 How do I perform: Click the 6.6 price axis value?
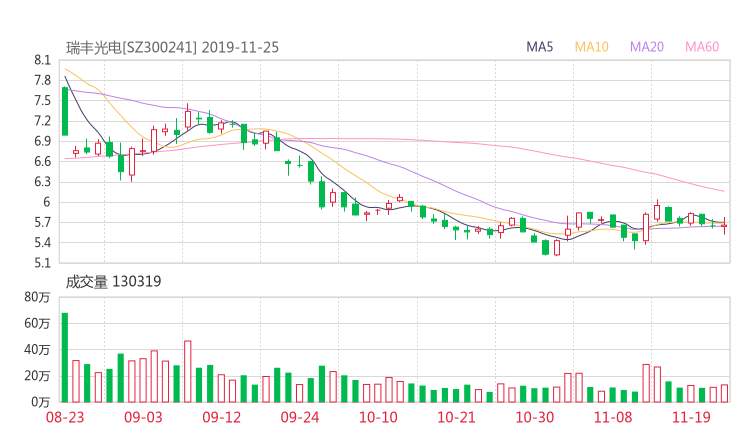(x=42, y=161)
